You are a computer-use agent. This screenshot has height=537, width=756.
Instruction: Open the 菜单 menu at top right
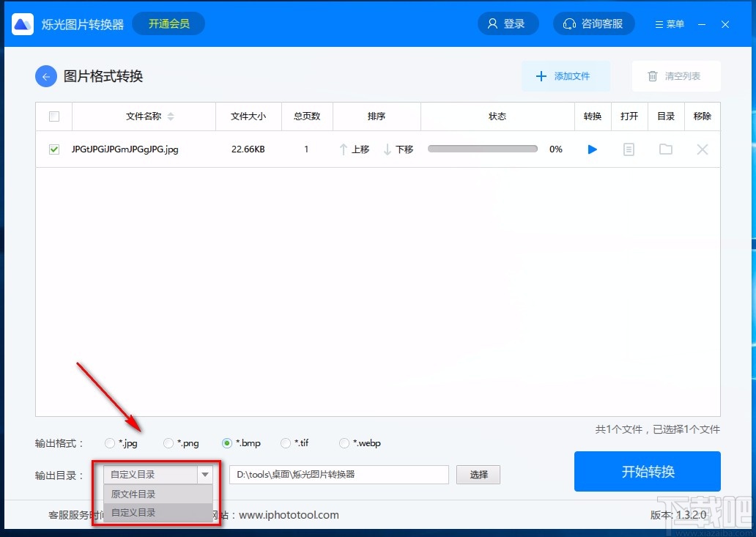(x=668, y=23)
